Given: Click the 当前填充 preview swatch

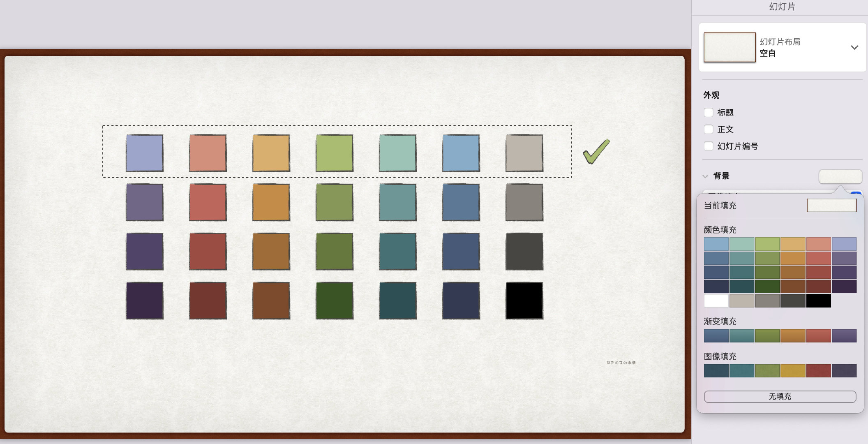Looking at the screenshot, I should pyautogui.click(x=831, y=205).
